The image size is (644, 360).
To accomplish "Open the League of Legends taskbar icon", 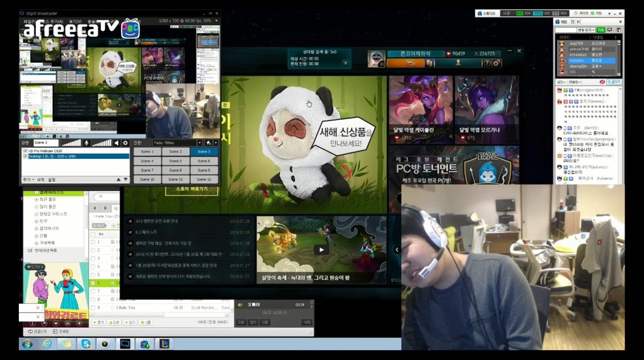I will point(164,344).
